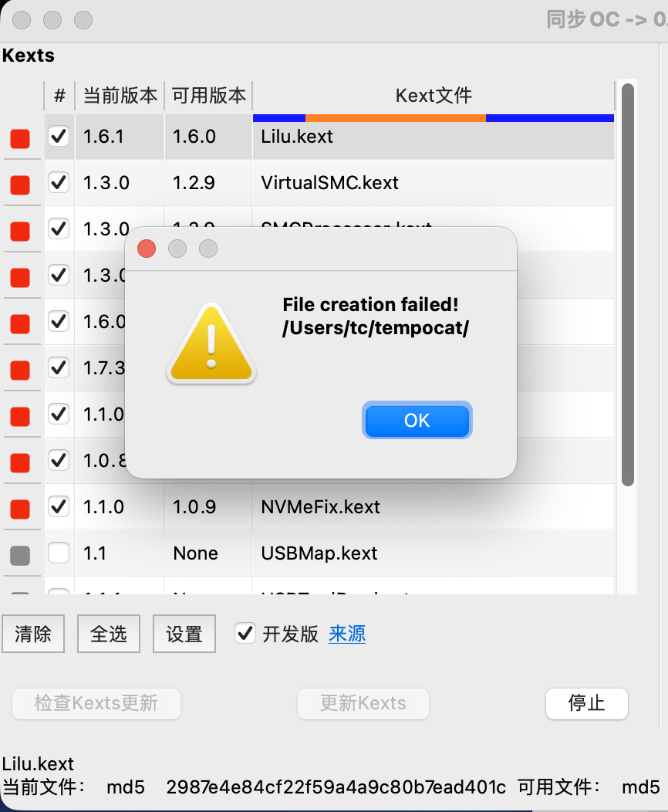Click the red status indicator for NVMeFix.kext
This screenshot has height=812, width=668.
click(x=20, y=509)
